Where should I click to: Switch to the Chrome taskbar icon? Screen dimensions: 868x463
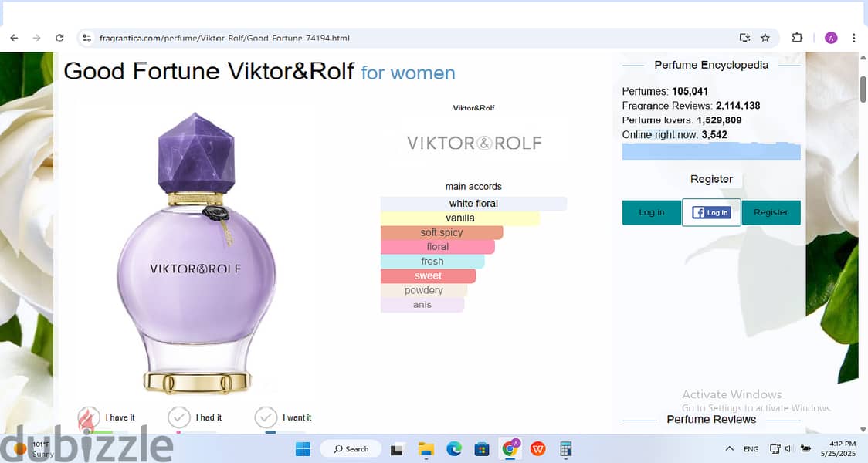[510, 448]
